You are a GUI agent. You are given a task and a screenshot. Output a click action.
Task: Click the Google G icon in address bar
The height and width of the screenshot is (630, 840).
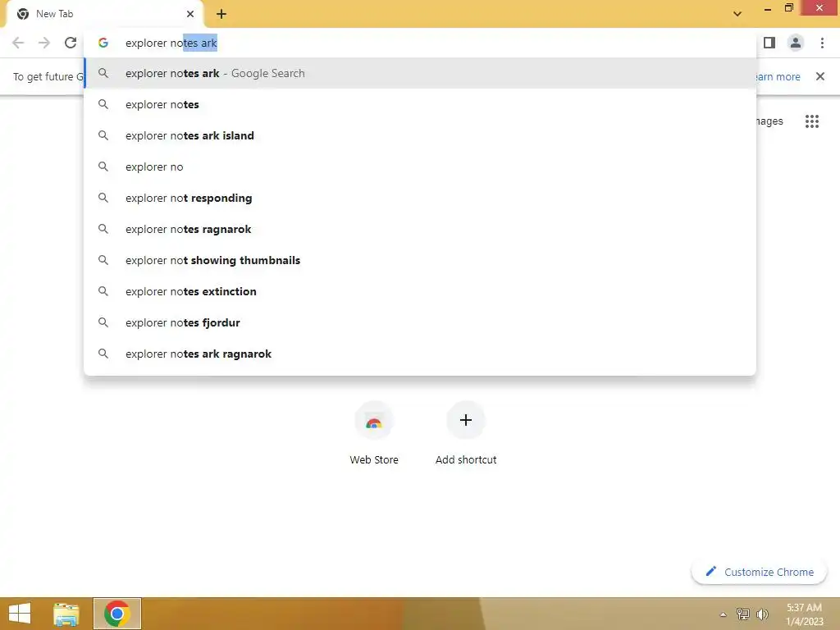(103, 43)
